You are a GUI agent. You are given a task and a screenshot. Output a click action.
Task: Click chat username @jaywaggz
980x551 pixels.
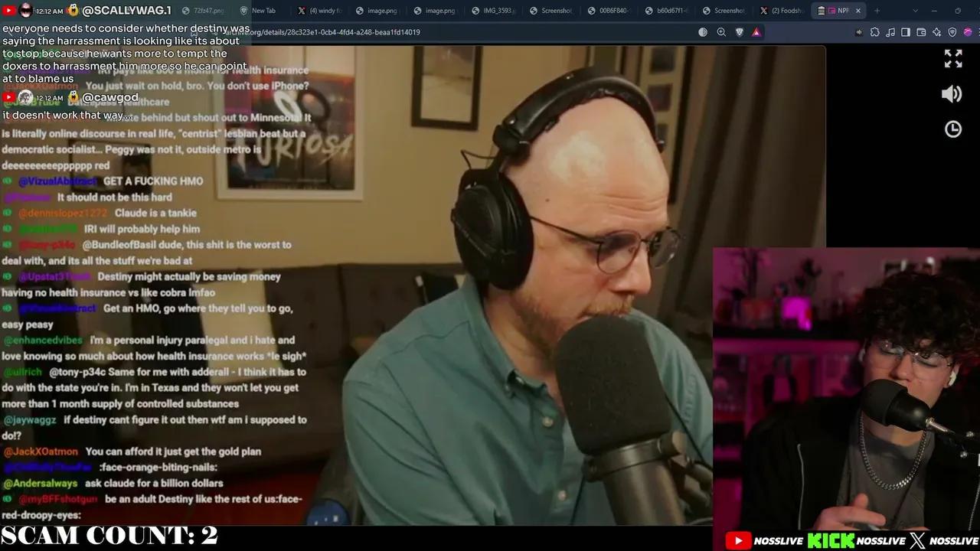point(29,419)
